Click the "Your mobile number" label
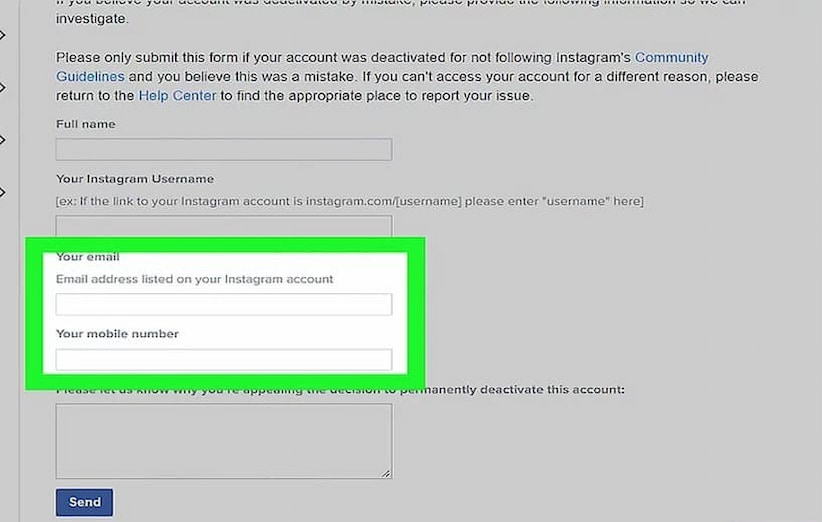The image size is (822, 522). tap(117, 333)
